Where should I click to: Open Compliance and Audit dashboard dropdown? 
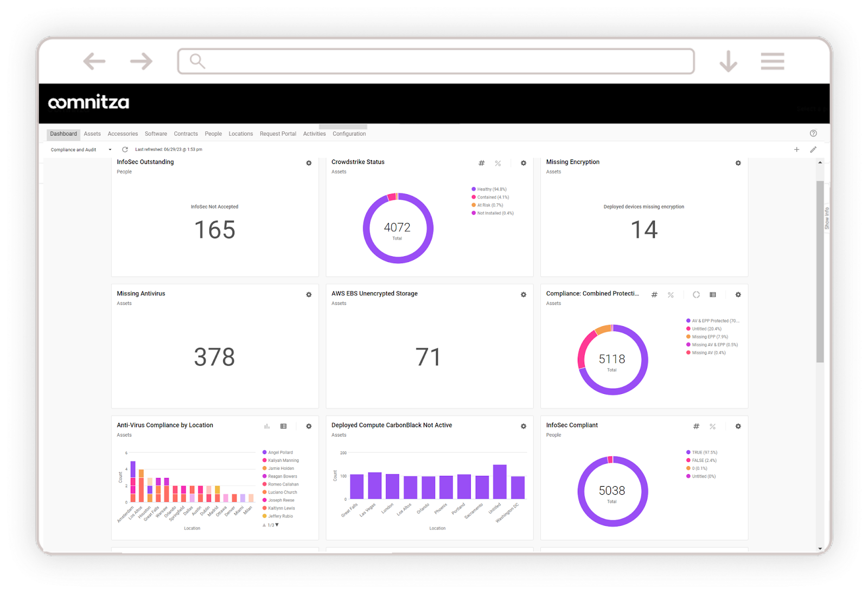[x=80, y=150]
